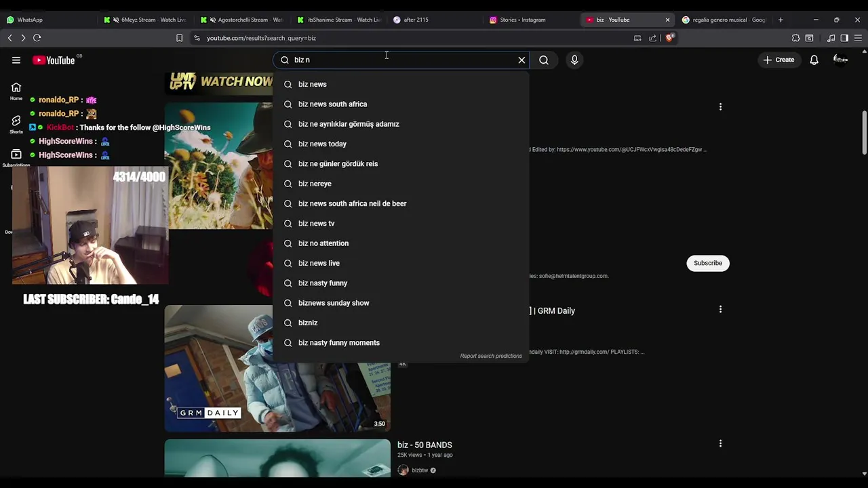Screen dimensions: 868x488
Task: Reload the current page
Action: (x=37, y=38)
